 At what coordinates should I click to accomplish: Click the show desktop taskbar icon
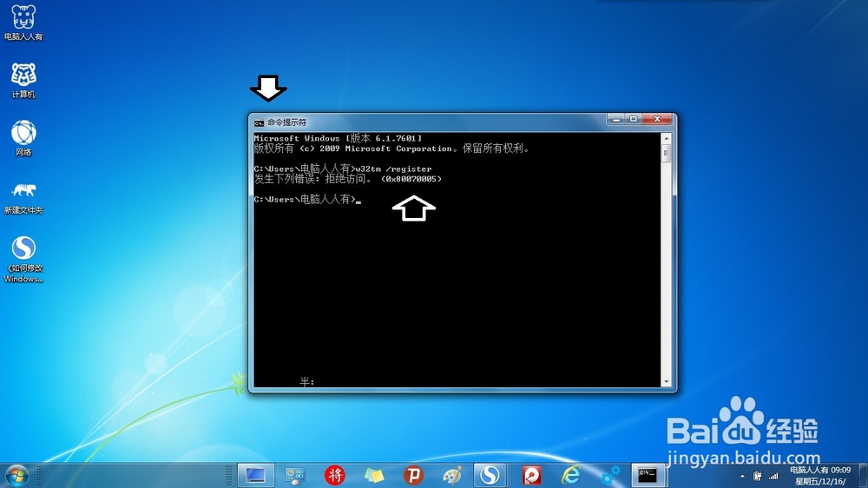click(256, 475)
